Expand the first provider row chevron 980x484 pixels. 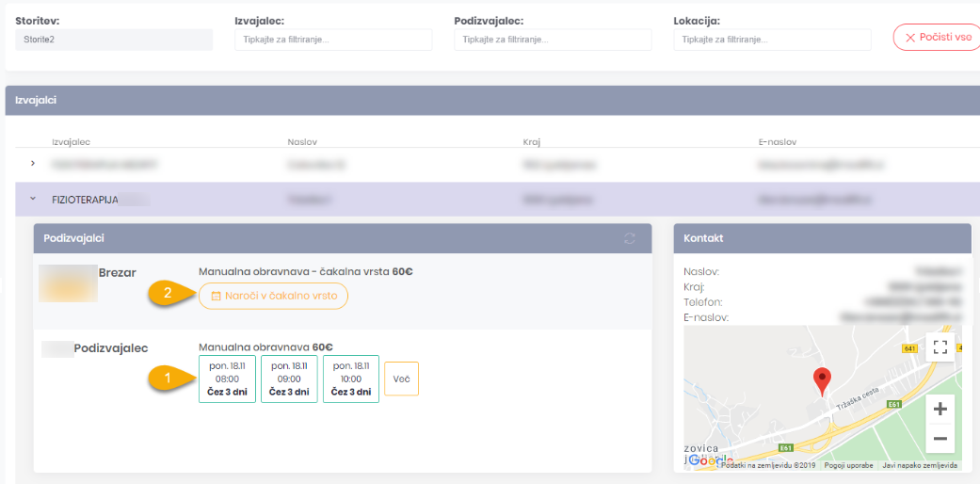click(x=33, y=164)
